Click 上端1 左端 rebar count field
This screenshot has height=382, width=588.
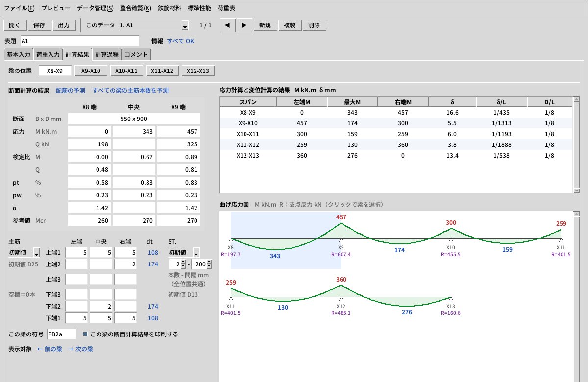coord(76,252)
